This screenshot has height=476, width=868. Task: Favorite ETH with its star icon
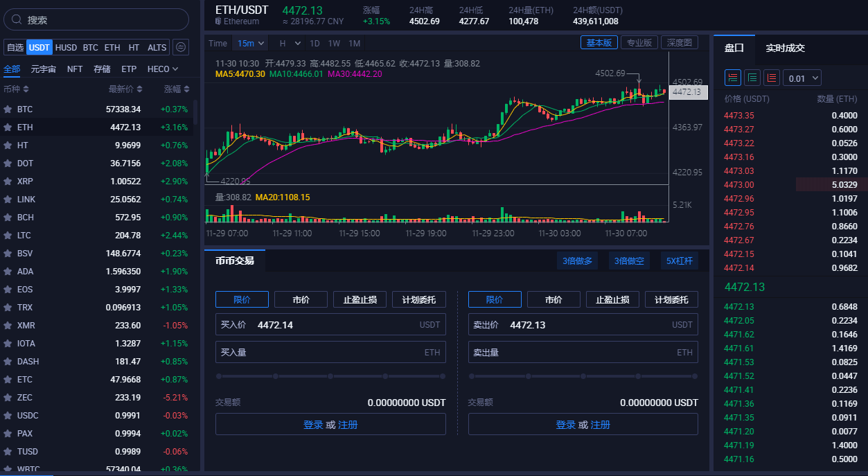[x=8, y=127]
